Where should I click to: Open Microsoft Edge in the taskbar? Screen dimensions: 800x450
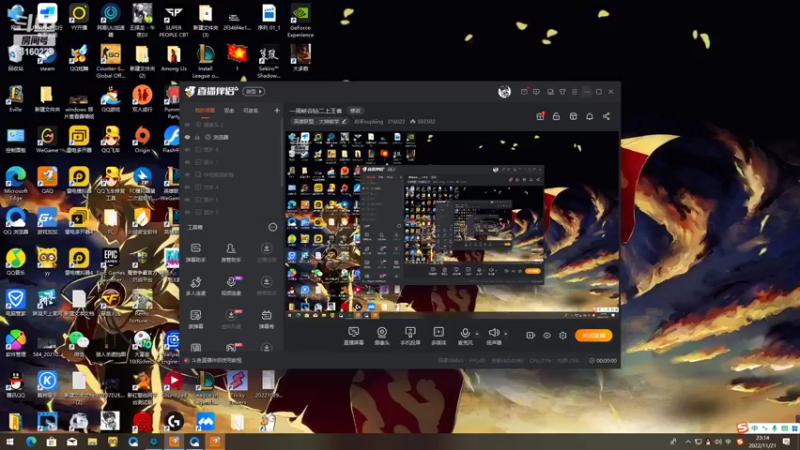(x=31, y=442)
